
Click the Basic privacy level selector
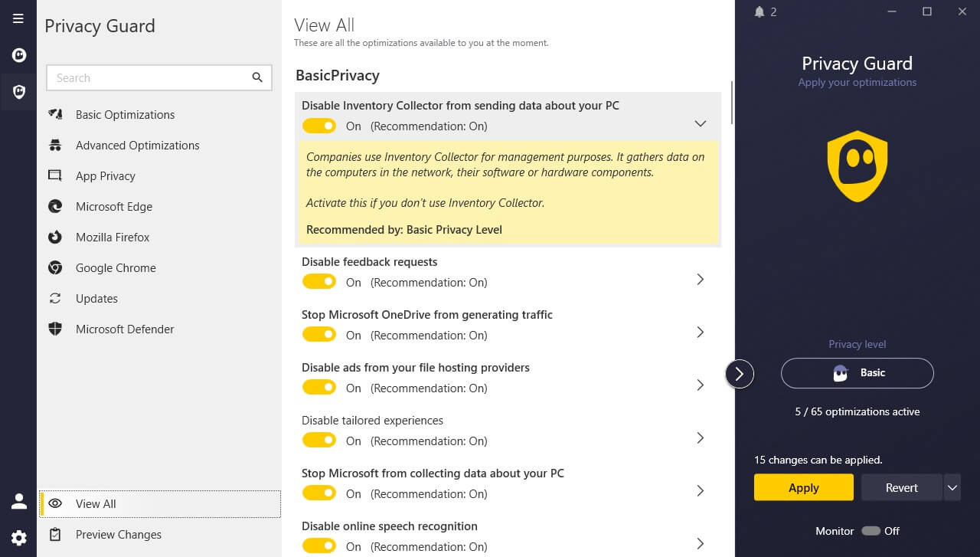857,373
